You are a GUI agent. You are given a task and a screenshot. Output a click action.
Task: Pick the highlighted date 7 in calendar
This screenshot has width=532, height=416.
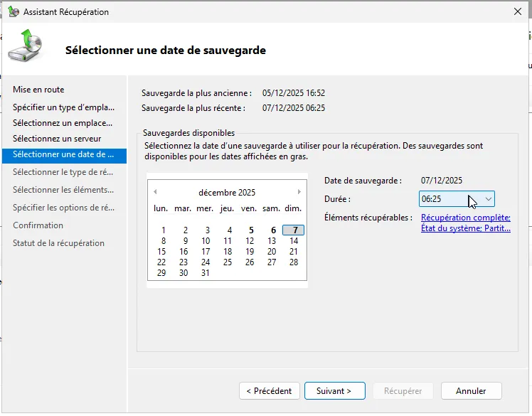coord(294,230)
